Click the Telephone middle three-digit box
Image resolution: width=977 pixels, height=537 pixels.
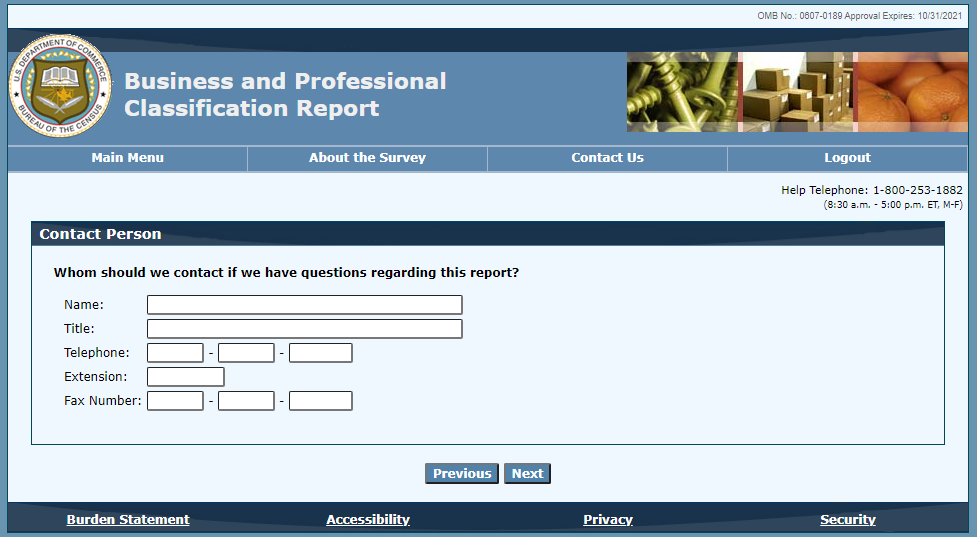click(x=246, y=353)
